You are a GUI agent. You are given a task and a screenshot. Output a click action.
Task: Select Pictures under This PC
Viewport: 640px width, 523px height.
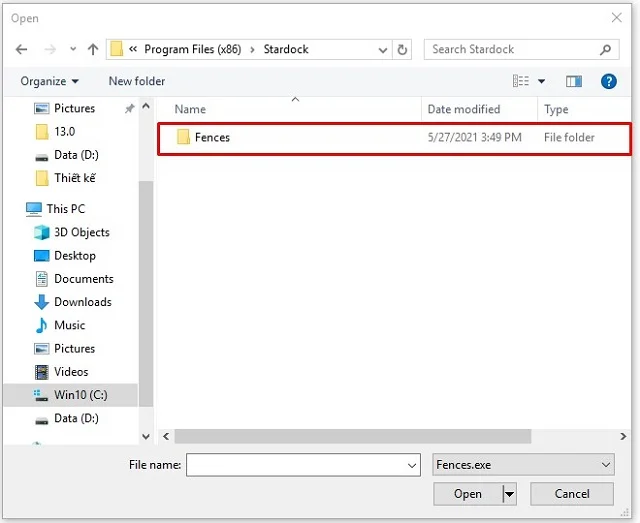(x=64, y=349)
